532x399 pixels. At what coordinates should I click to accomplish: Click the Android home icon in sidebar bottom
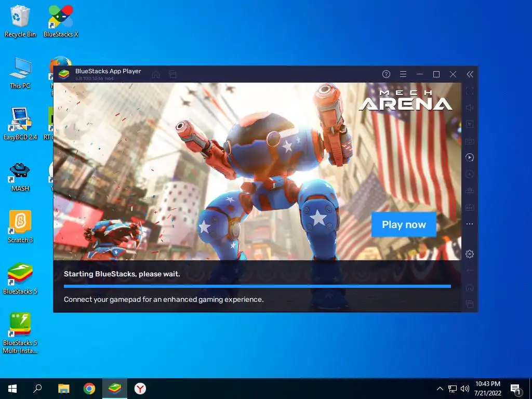coord(470,287)
